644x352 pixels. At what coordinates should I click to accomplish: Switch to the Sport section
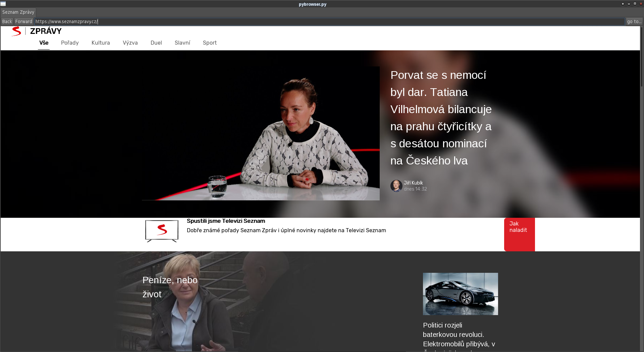point(210,43)
